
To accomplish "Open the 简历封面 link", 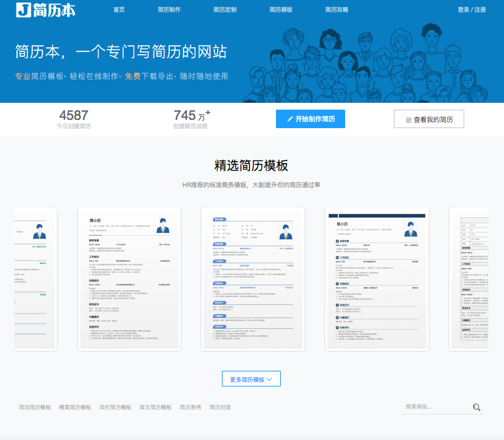I will click(220, 407).
